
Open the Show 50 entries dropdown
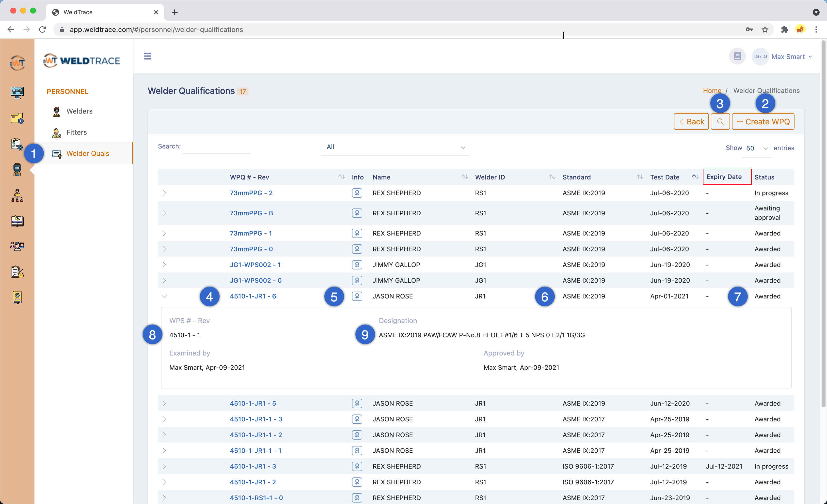pyautogui.click(x=757, y=148)
